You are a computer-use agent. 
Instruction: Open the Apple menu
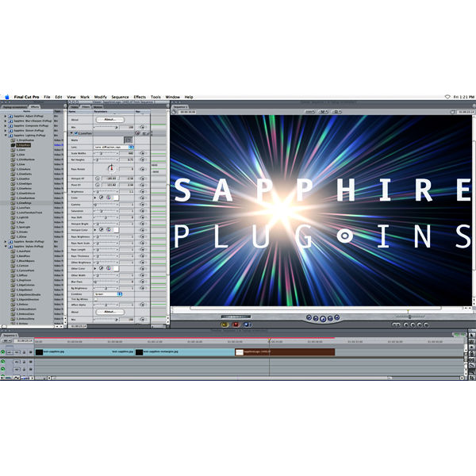coord(7,97)
